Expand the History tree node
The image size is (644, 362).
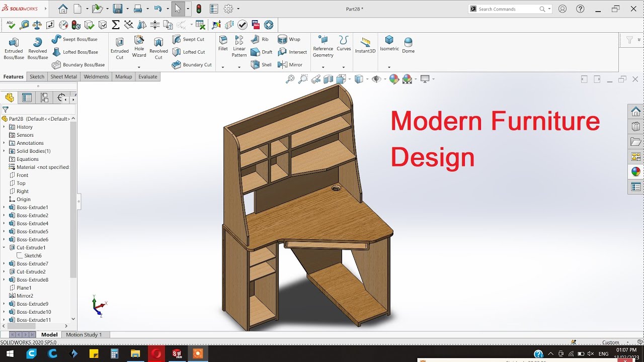(4, 127)
